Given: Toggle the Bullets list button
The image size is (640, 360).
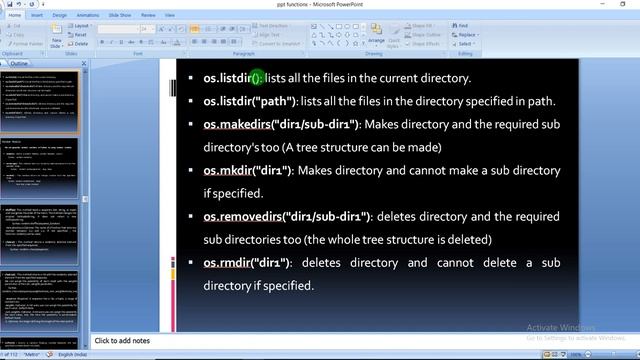Looking at the screenshot, I should click(x=195, y=29).
